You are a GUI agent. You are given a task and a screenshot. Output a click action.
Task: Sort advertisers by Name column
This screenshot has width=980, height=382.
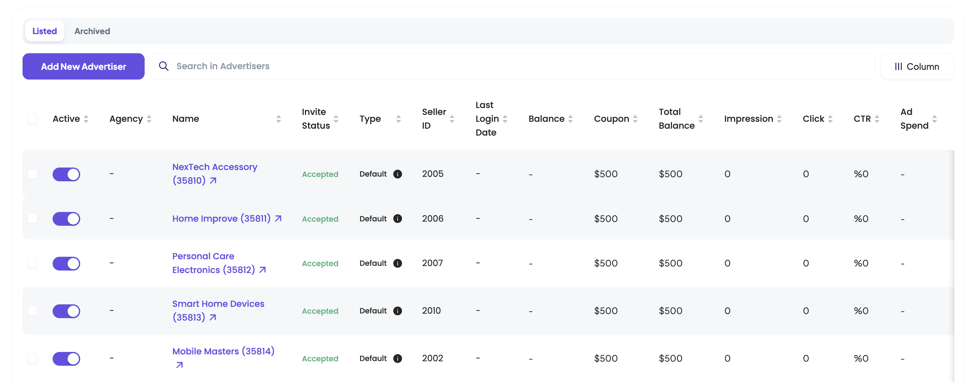pos(278,119)
